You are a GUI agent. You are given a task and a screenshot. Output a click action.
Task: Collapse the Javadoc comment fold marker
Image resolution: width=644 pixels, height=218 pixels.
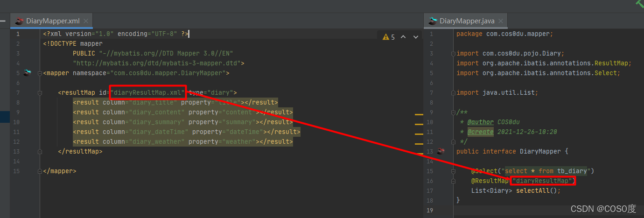(454, 113)
